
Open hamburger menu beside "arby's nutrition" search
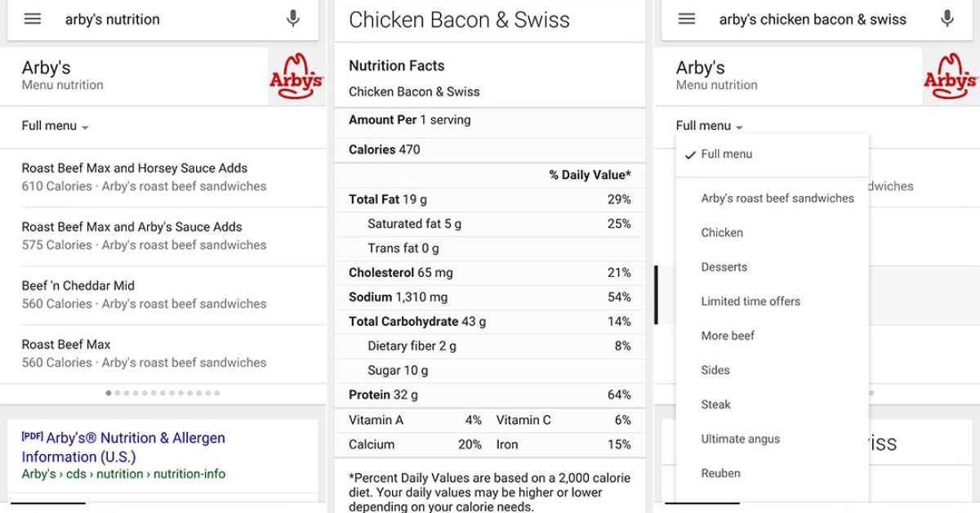(x=33, y=19)
